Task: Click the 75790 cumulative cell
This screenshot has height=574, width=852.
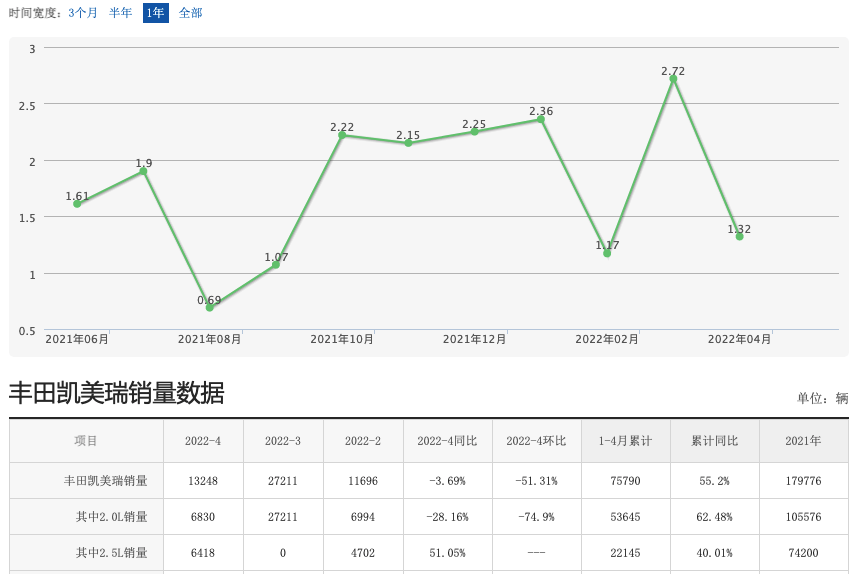Action: [x=625, y=481]
